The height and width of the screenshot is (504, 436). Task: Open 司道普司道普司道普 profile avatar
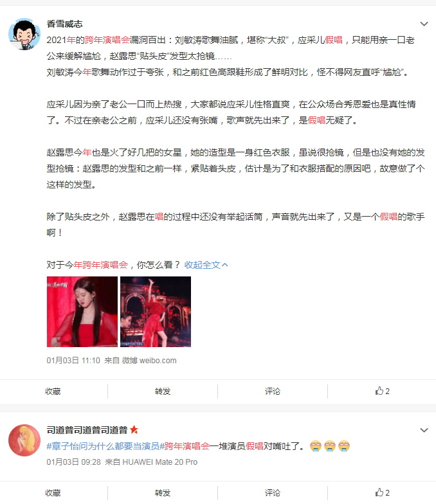point(24,440)
